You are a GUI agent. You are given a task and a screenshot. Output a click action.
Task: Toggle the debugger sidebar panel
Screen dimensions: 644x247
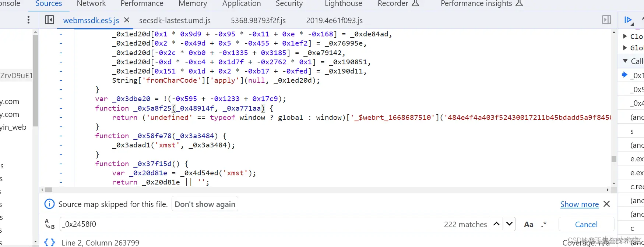[606, 20]
